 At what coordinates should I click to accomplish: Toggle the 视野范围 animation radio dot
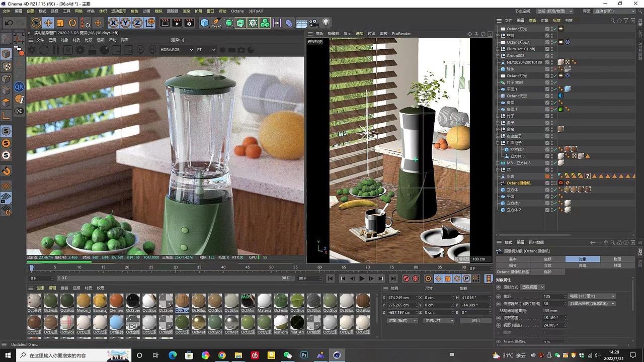coord(499,318)
